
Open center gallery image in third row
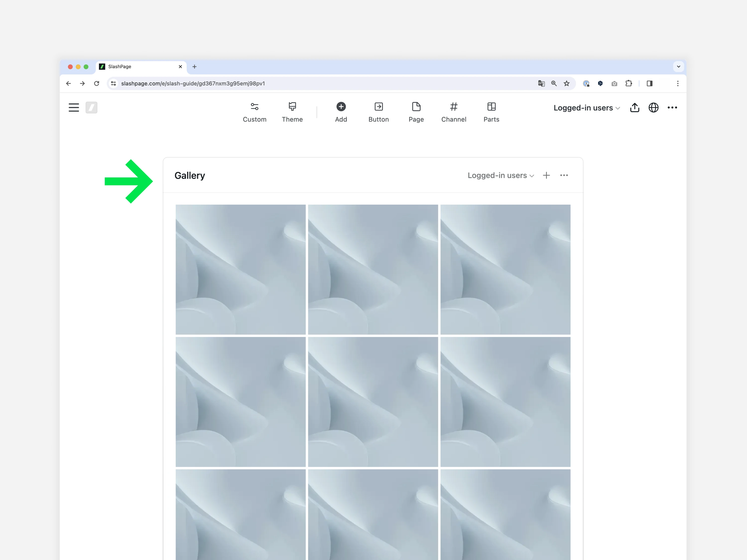[373, 514]
